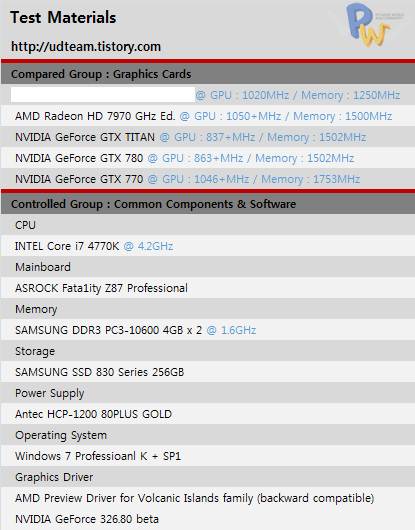Select the Compared Group Graphics Cards header
The image size is (415, 530).
208,74
